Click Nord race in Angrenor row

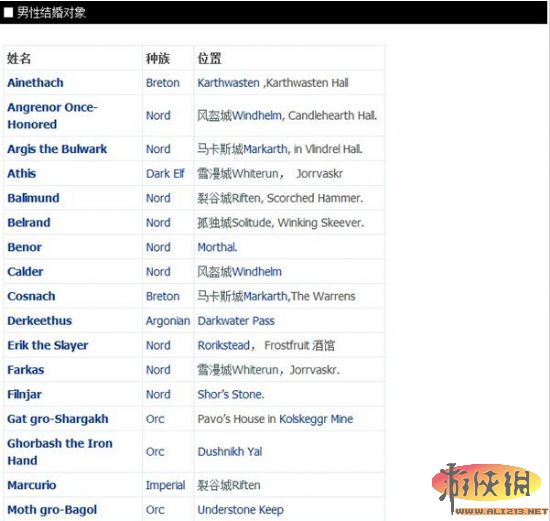coord(158,115)
